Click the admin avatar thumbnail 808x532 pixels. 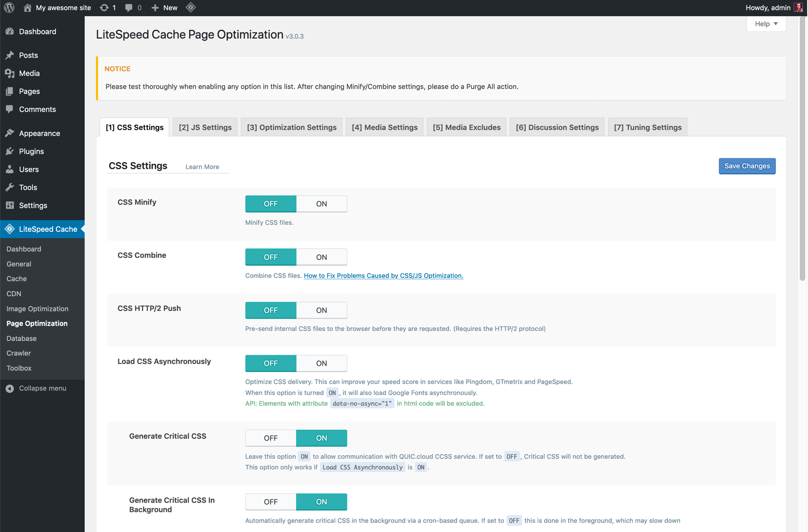coord(798,8)
